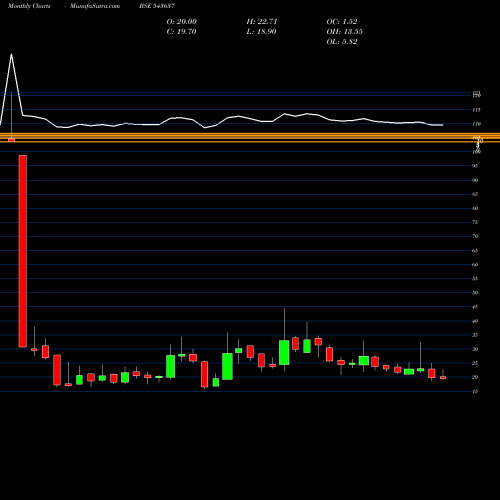Image resolution: width=500 pixels, height=500 pixels.
Task: Click the 60 price axis label
Action: pos(475,265)
